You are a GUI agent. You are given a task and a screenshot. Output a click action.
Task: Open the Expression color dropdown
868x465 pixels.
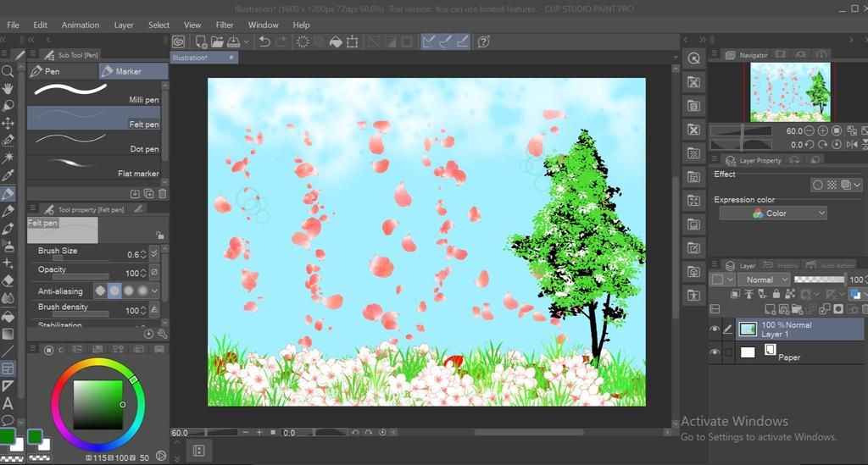pos(773,213)
